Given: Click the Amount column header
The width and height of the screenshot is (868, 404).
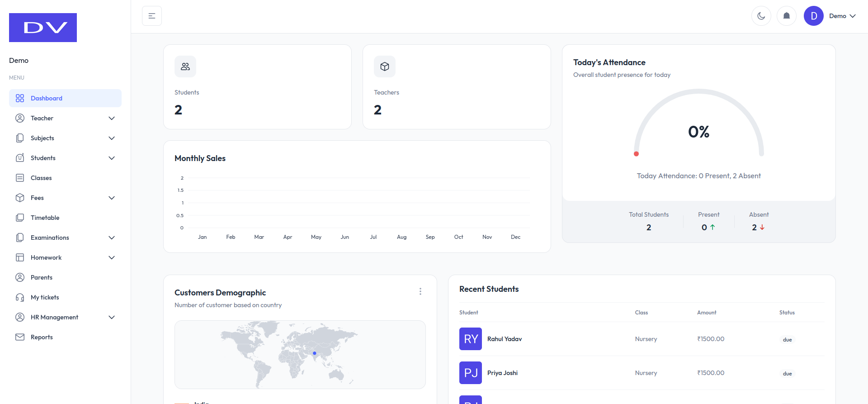Looking at the screenshot, I should (x=707, y=313).
